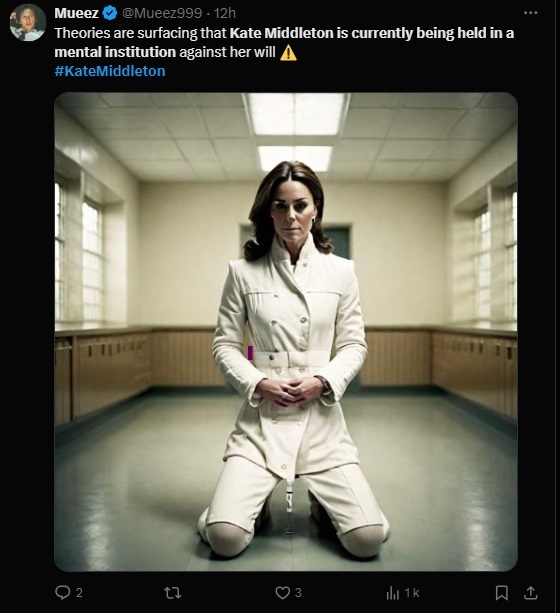This screenshot has height=613, width=560.
Task: Click the bolded 'mental institution' text
Action: click(115, 52)
